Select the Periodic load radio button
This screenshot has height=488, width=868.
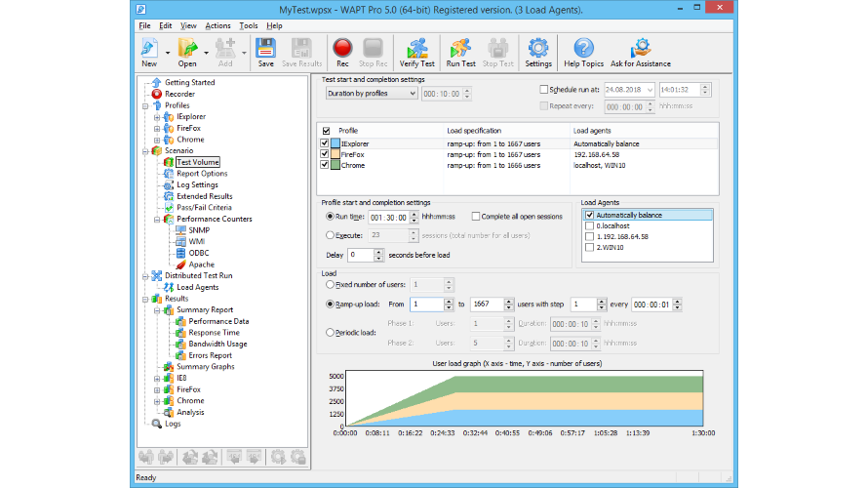[x=329, y=333]
